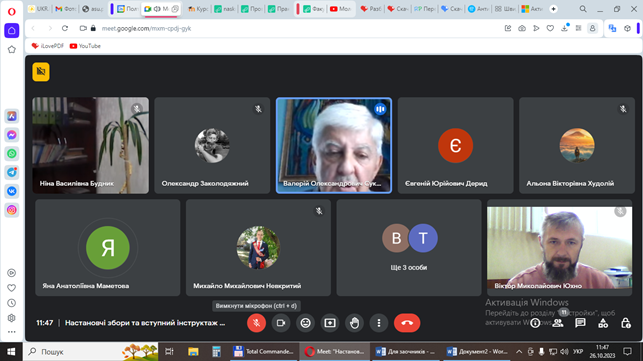
Task: Toggle the camera button in Meet controls
Action: (281, 323)
